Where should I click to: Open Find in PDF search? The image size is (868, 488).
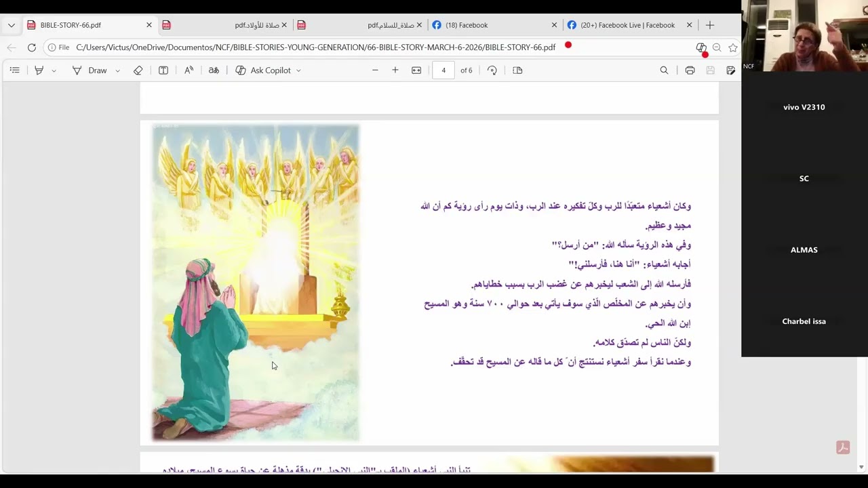point(664,70)
